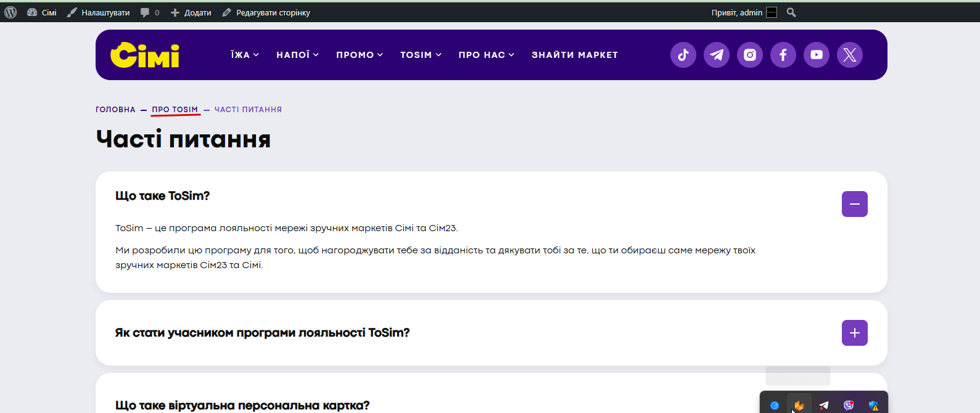Open Windows Security shield tray icon
Image resolution: width=980 pixels, height=413 pixels.
click(x=873, y=405)
